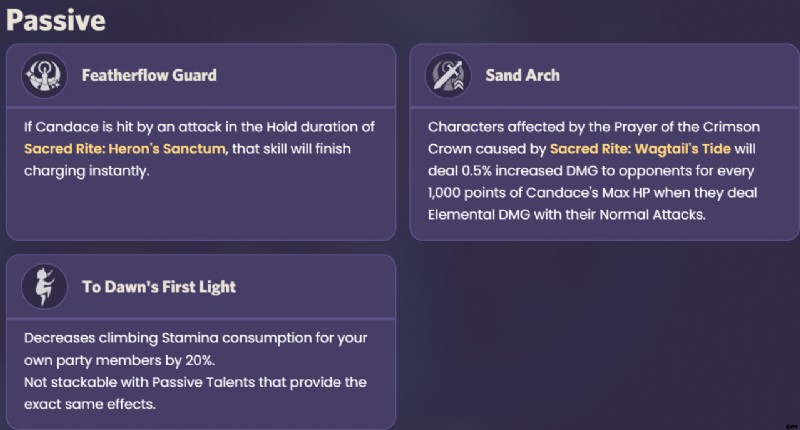This screenshot has height=430, width=800.
Task: Select the Sand Arch title
Action: [x=522, y=75]
